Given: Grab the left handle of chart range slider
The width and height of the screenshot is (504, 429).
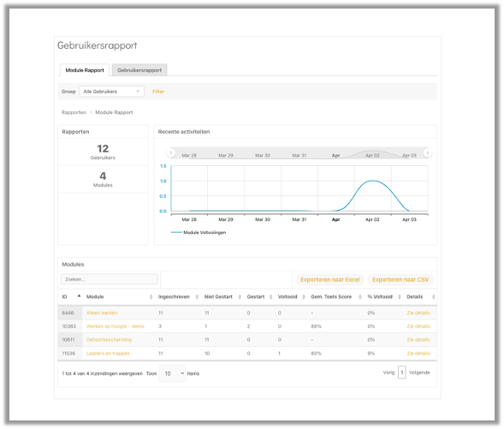Looking at the screenshot, I should coord(171,152).
